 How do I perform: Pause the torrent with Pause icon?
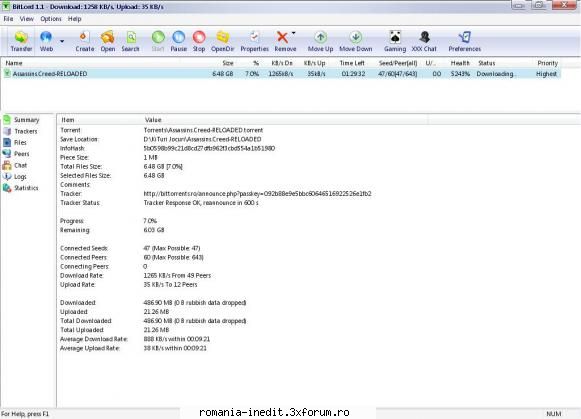(x=179, y=41)
